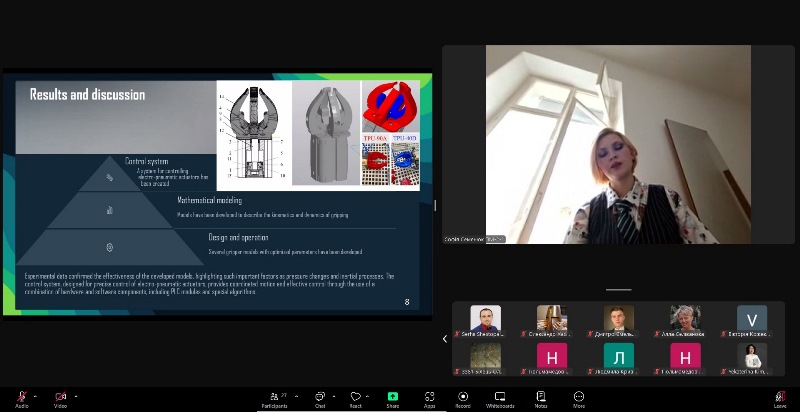Turn on the camera with Video button
The width and height of the screenshot is (800, 412).
[x=60, y=398]
